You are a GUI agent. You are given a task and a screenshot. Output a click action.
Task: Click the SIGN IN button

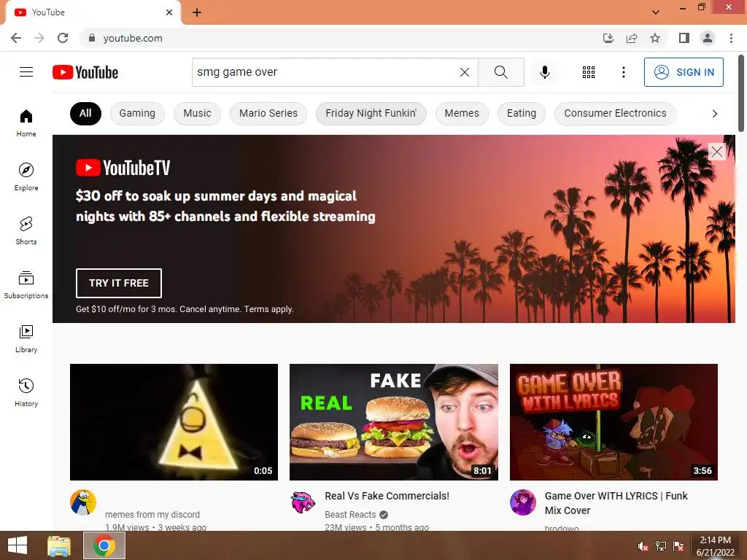684,72
